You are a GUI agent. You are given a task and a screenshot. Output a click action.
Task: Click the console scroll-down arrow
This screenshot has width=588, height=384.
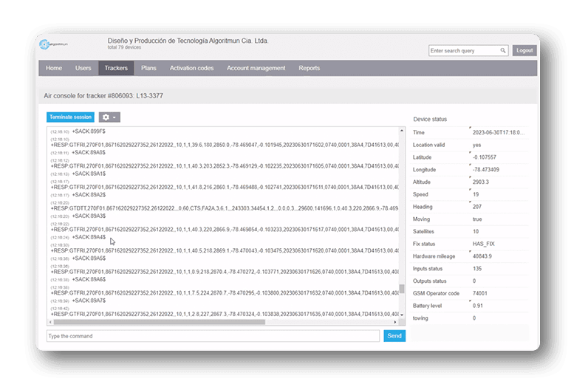point(402,315)
